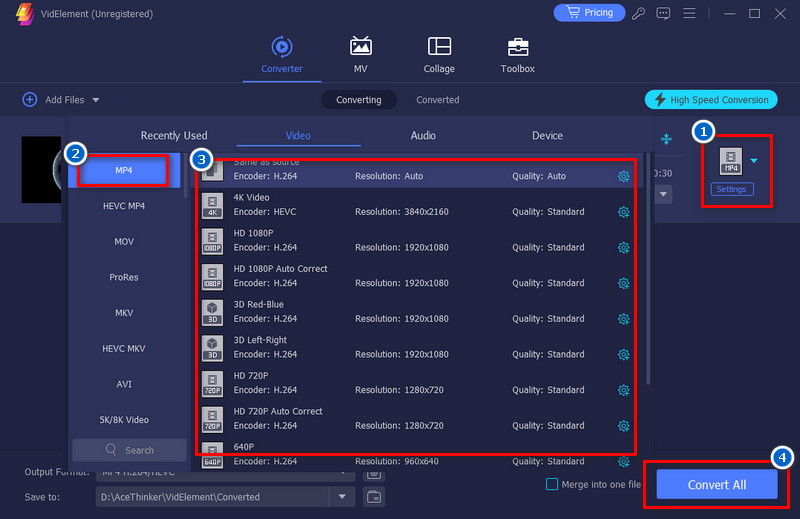Choose MP4 in the format list
The width and height of the screenshot is (800, 519).
tap(124, 170)
